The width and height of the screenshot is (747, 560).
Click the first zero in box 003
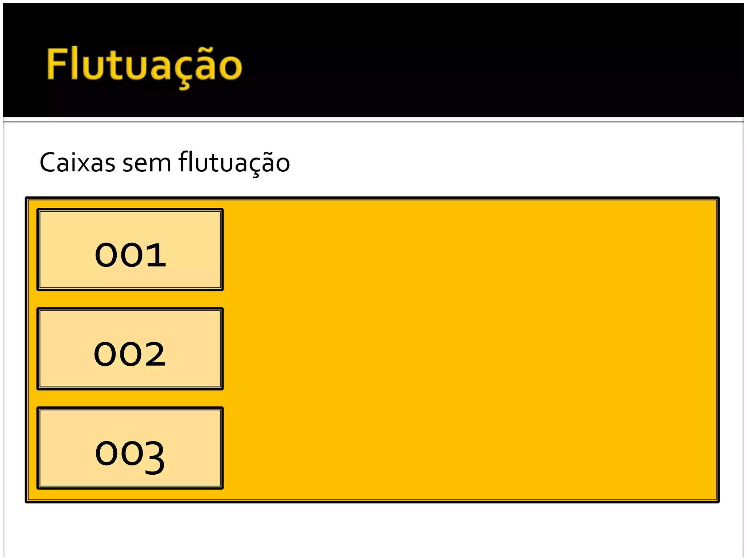coord(107,453)
